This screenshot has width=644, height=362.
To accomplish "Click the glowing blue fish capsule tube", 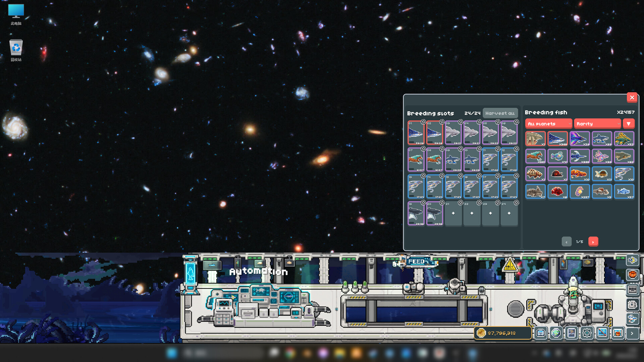I will coord(190,274).
